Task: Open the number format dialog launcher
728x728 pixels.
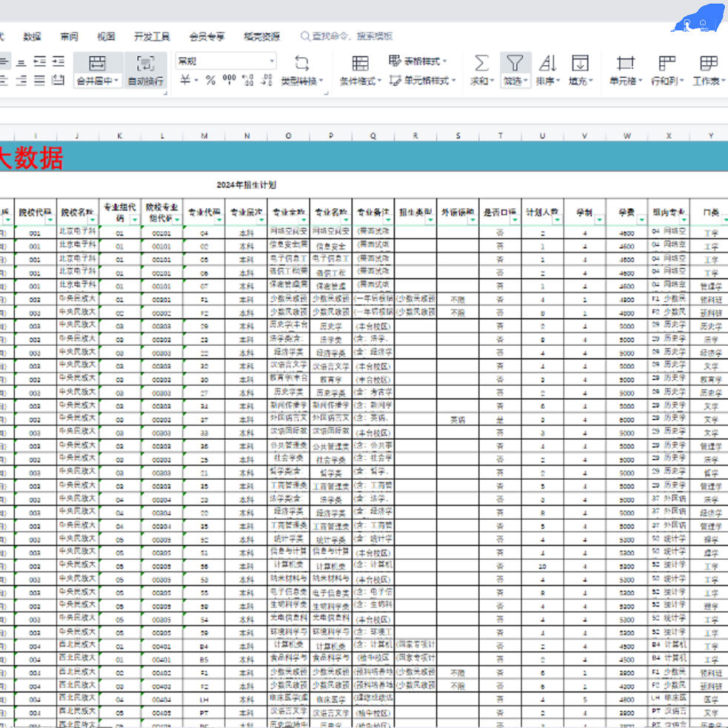Action: (x=326, y=93)
